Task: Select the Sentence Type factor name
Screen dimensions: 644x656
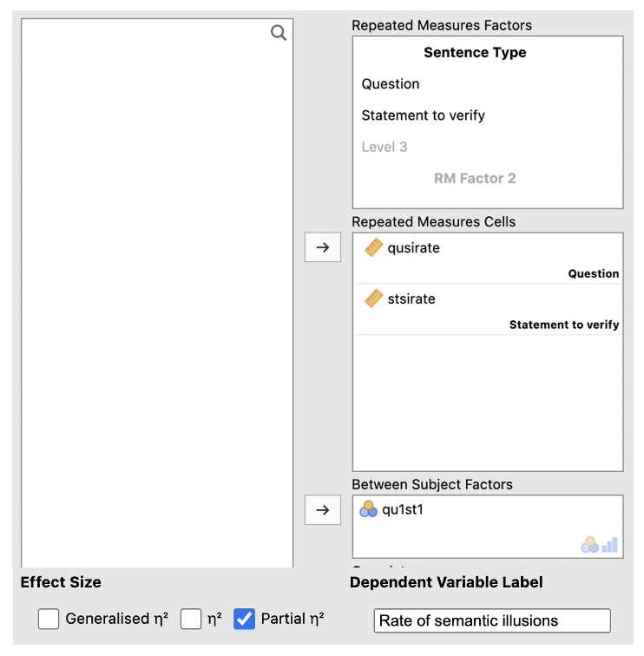Action: coord(475,53)
